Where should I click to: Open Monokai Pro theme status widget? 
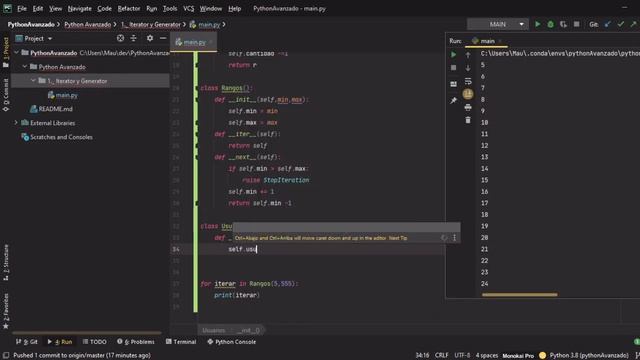518,356
